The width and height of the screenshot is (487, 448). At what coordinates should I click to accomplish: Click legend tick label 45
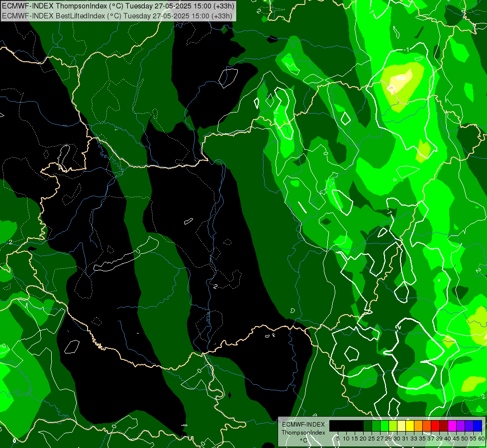coord(456,439)
